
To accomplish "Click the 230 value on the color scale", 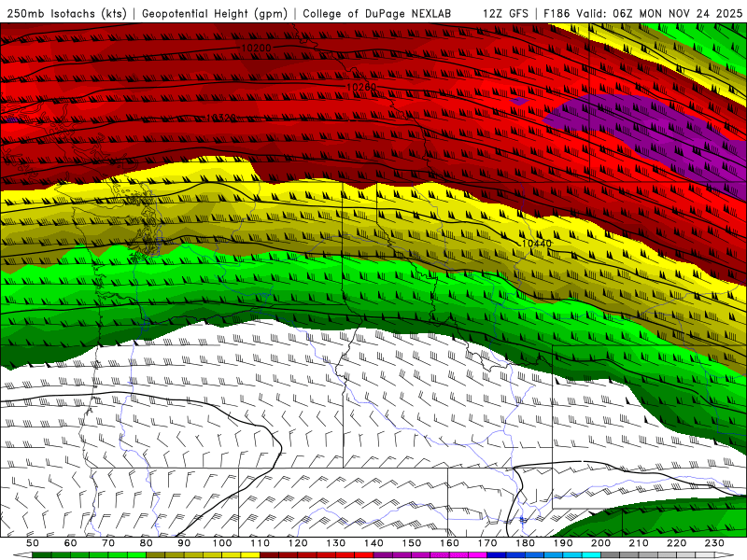I will click(714, 543).
